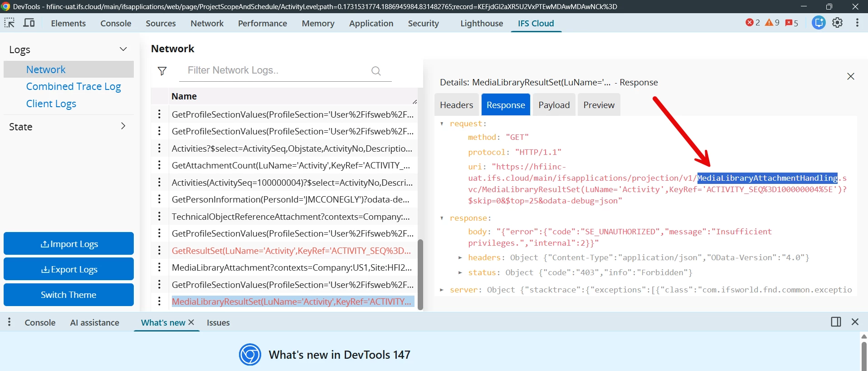Image resolution: width=868 pixels, height=371 pixels.
Task: Switch to the Payload tab
Action: (x=554, y=105)
